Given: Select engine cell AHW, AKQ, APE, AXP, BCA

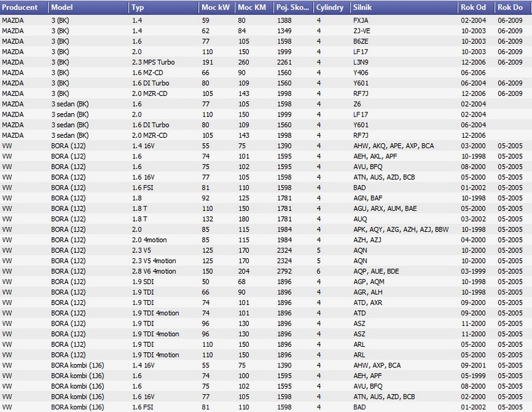Looking at the screenshot, I should (x=394, y=146).
